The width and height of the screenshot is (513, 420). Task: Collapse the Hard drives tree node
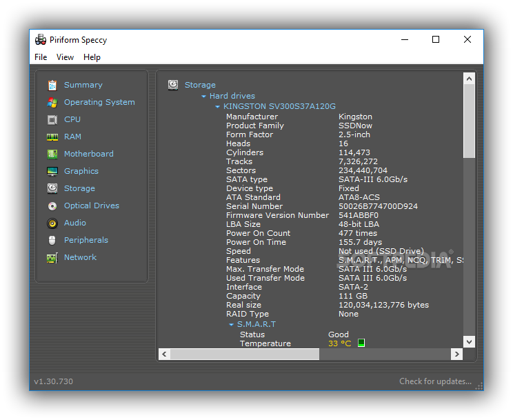point(203,97)
